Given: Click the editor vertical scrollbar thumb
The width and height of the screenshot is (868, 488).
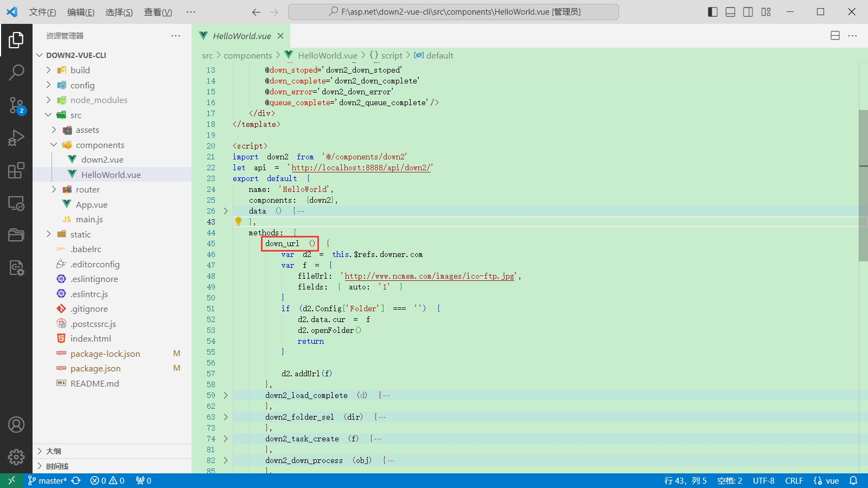Looking at the screenshot, I should (x=863, y=184).
